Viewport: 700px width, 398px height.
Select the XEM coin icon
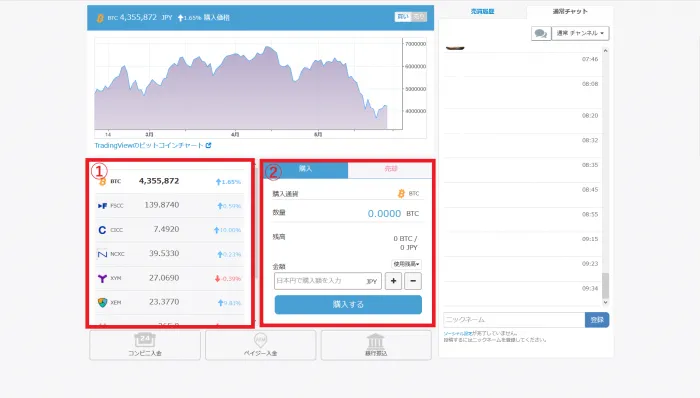pyautogui.click(x=102, y=303)
